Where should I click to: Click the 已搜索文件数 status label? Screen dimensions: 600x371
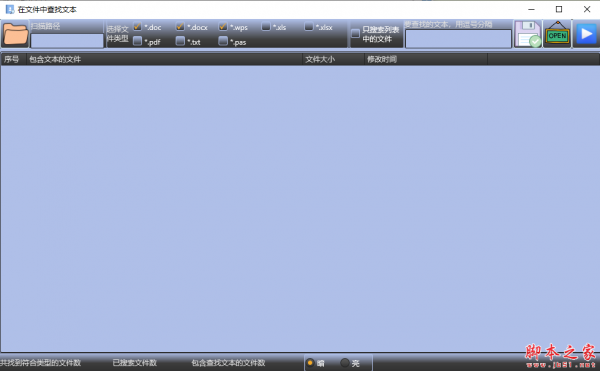(135, 363)
